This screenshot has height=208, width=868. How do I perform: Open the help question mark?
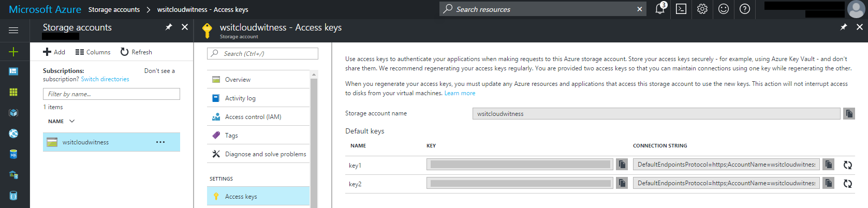[745, 9]
